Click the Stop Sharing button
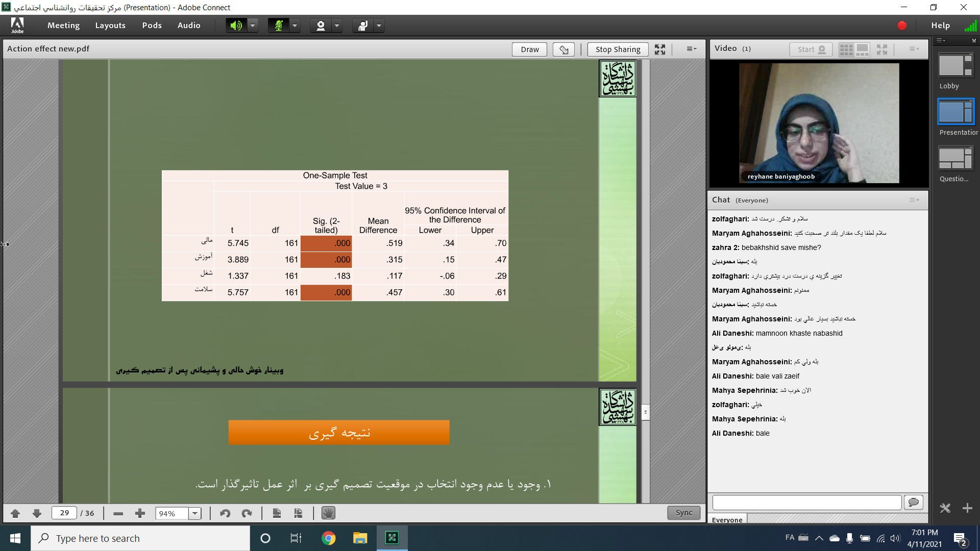This screenshot has width=980, height=551. coord(618,49)
